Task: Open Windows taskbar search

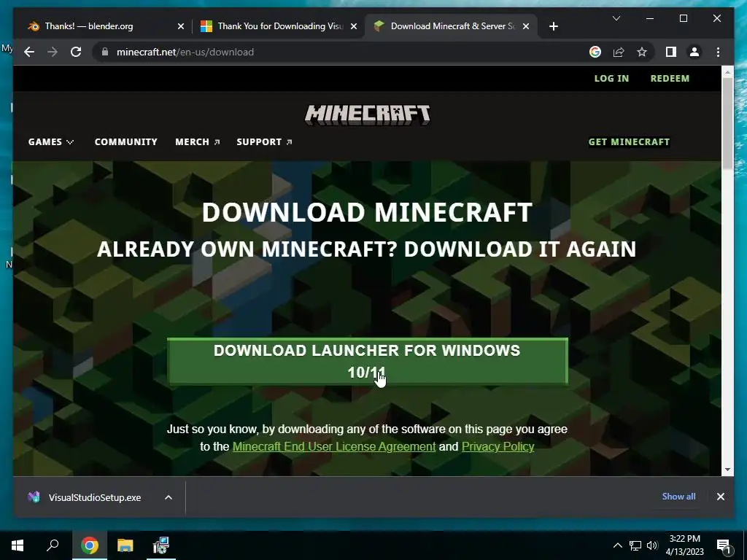Action: (53, 545)
